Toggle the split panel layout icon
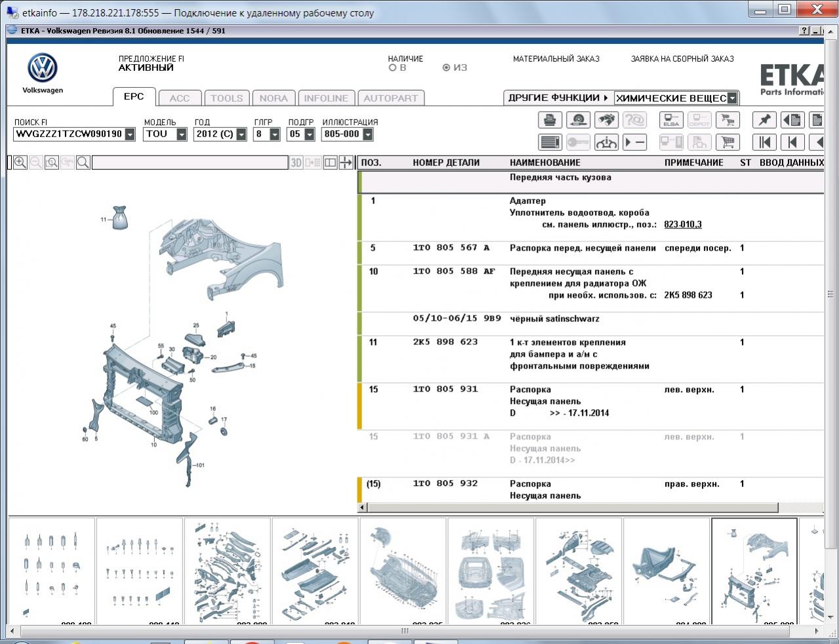The image size is (839, 644). (x=330, y=163)
